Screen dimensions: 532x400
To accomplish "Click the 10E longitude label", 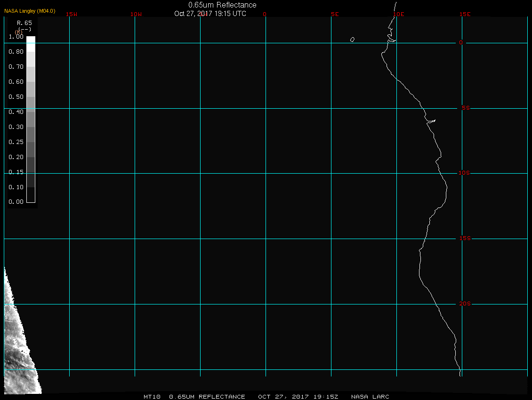I will (399, 14).
